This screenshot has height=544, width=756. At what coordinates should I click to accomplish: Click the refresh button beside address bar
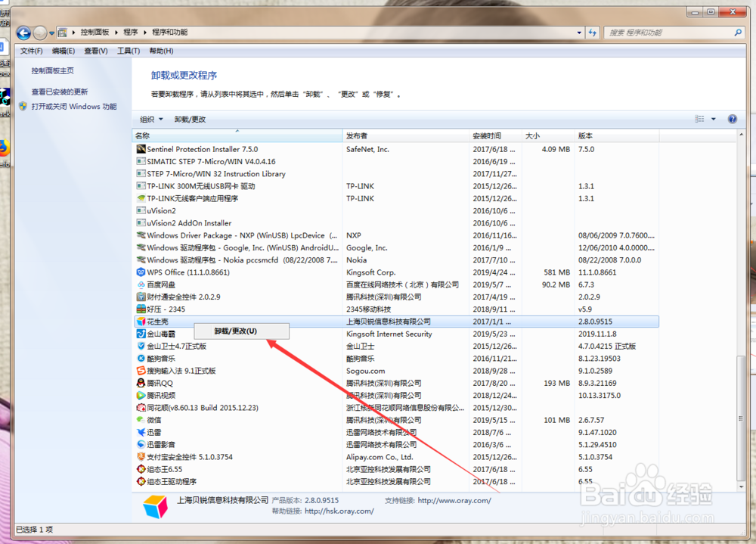click(593, 33)
